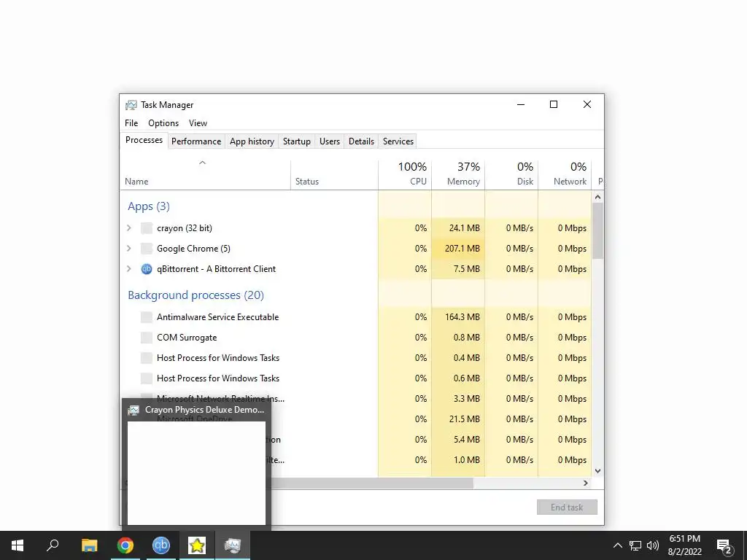
Task: Click the End task button
Action: click(567, 507)
